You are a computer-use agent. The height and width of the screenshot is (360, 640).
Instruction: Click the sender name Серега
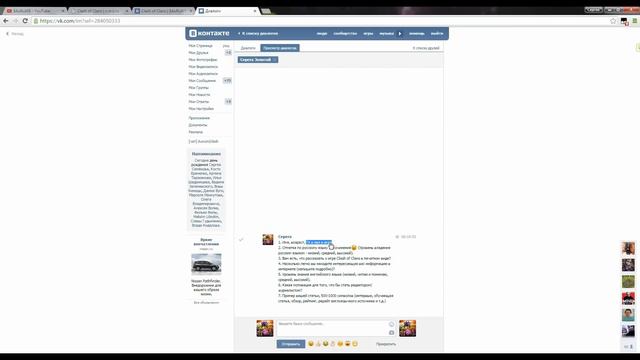(x=285, y=237)
